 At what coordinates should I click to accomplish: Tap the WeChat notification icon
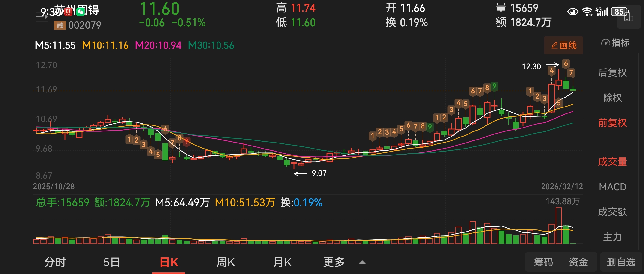click(81, 12)
